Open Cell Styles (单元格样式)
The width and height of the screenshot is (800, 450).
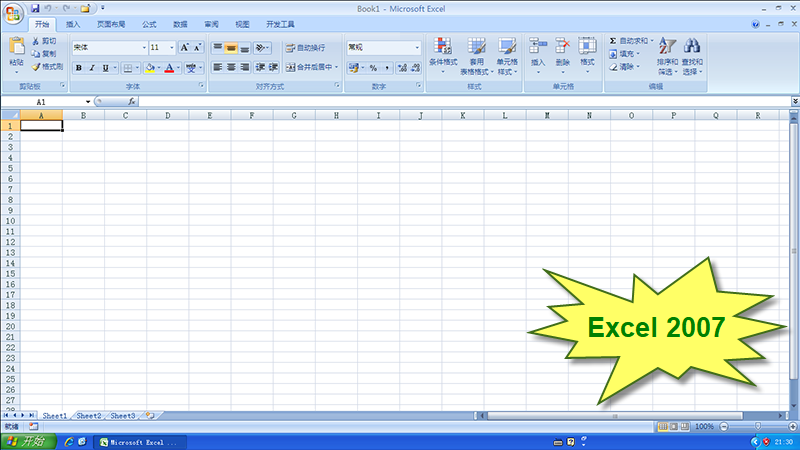tap(507, 56)
